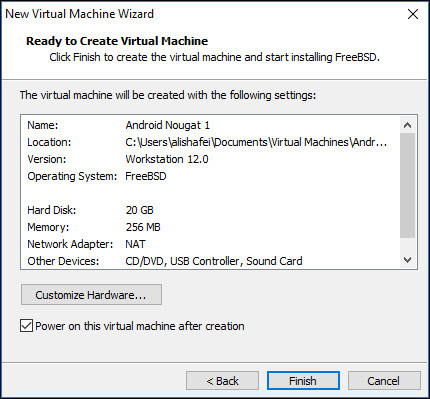Click the settings list scroll down arrow

[x=407, y=260]
